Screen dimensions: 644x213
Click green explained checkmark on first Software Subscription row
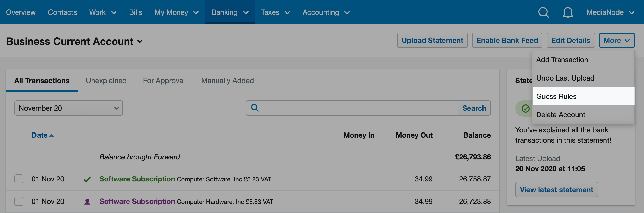(x=87, y=179)
